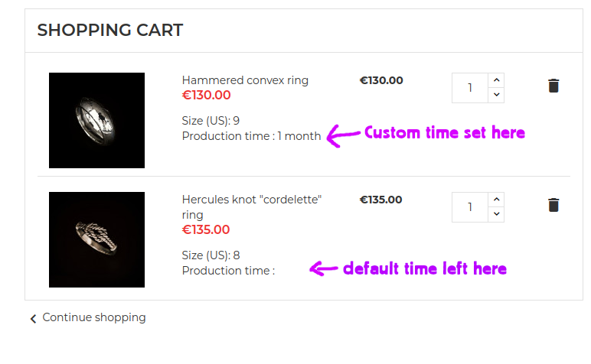
Task: Open the Hammered convex ring product image
Action: [x=96, y=120]
